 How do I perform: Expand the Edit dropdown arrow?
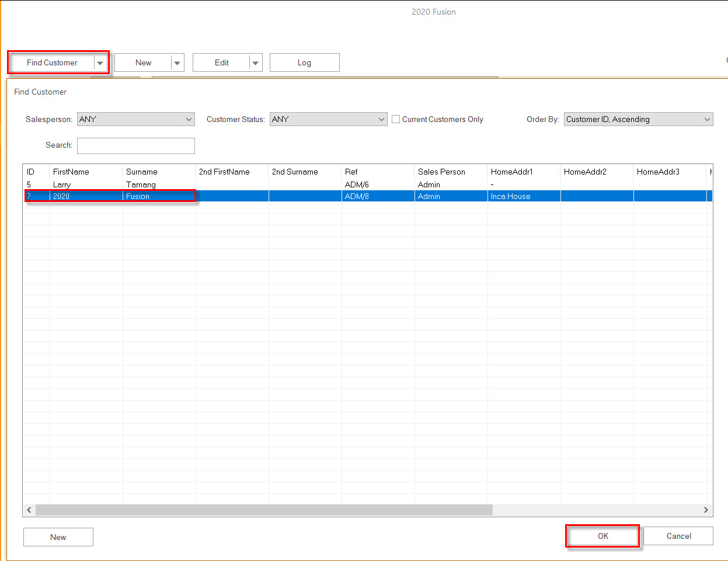coord(256,62)
